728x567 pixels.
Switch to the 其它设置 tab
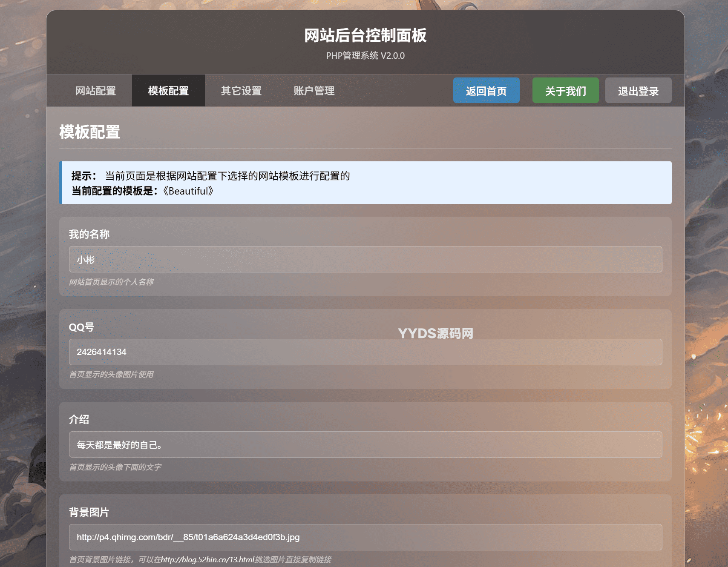(x=241, y=90)
